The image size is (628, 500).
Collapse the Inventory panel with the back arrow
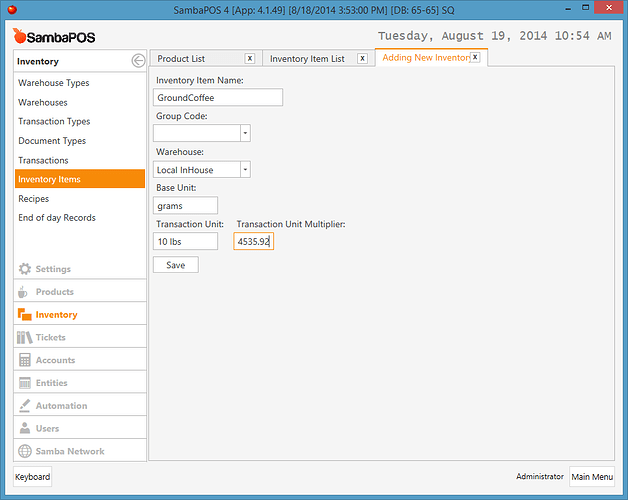pyautogui.click(x=138, y=61)
